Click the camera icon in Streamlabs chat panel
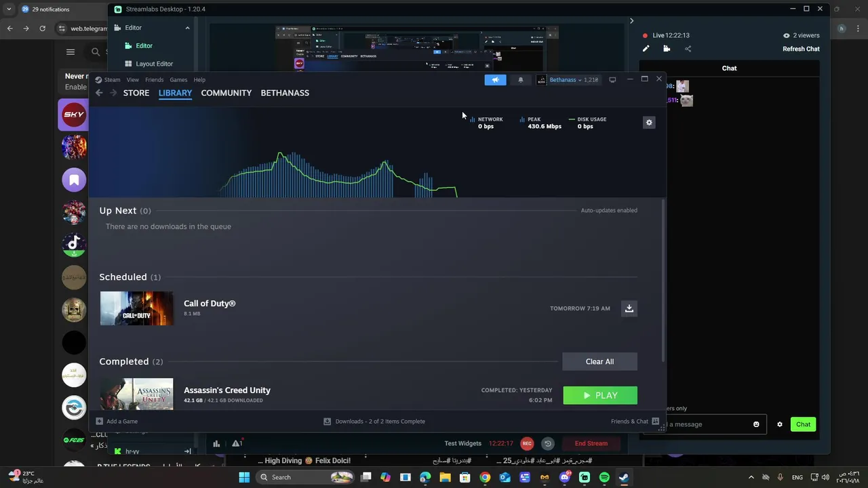The image size is (868, 488). point(667,49)
